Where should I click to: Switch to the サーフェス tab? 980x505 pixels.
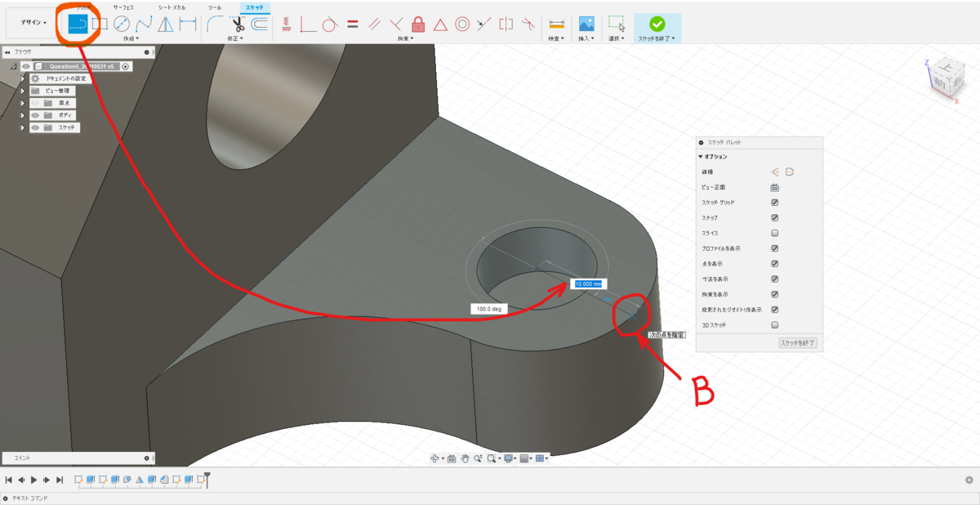pos(123,7)
